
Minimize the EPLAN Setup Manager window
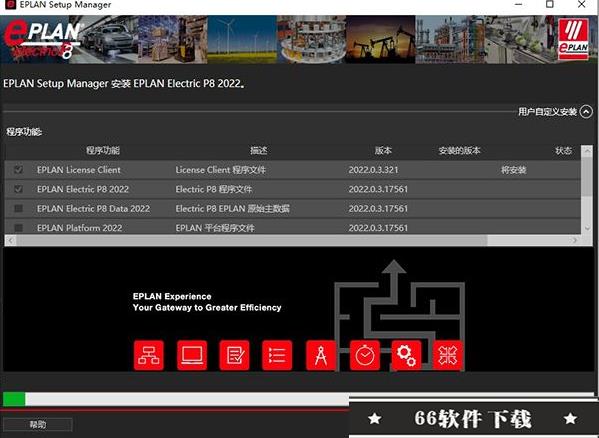(x=518, y=4)
